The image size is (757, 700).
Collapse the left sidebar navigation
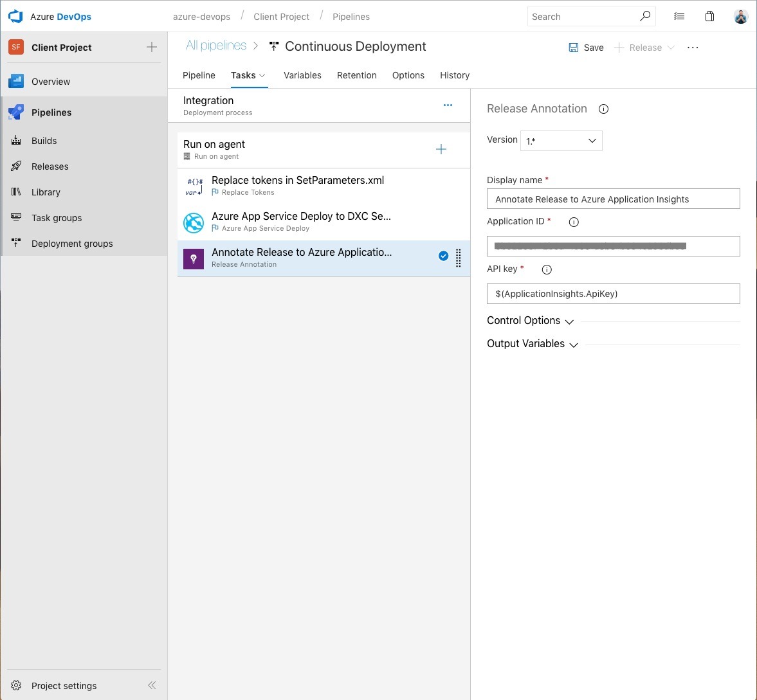[x=152, y=685]
